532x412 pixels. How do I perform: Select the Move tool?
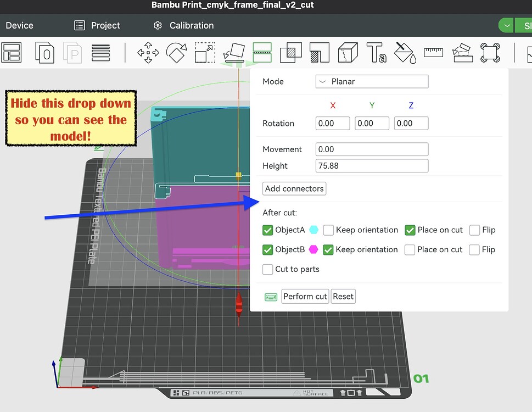[x=148, y=53]
